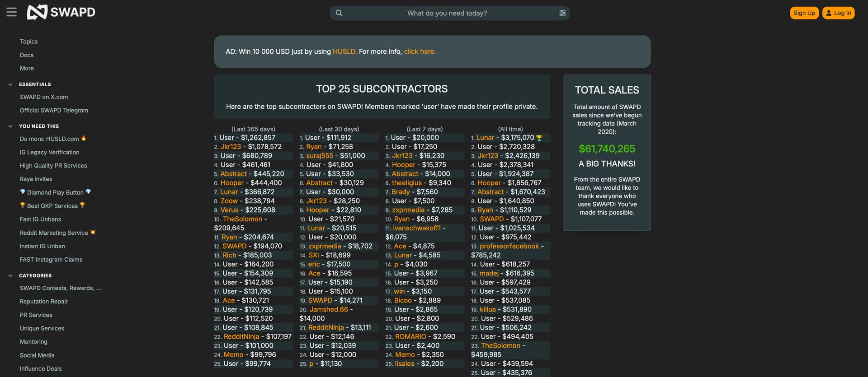Open Topics in sidebar

click(x=28, y=42)
